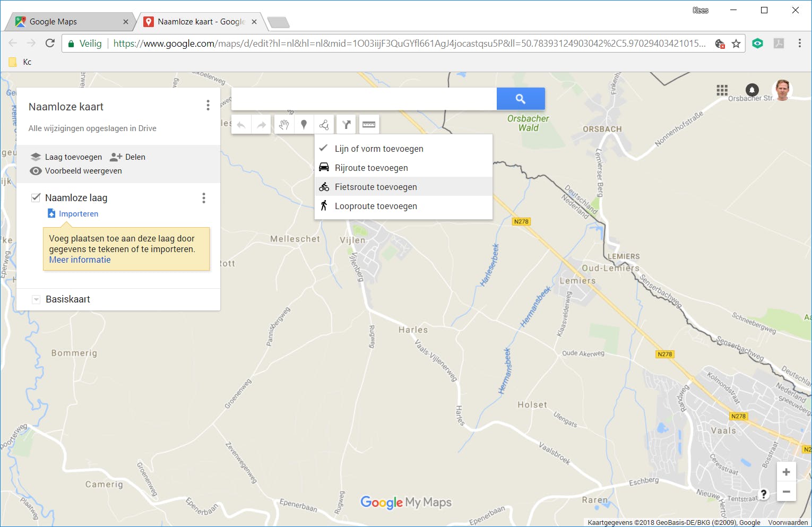Click the Google My Maps logo
This screenshot has width=812, height=527.
406,502
